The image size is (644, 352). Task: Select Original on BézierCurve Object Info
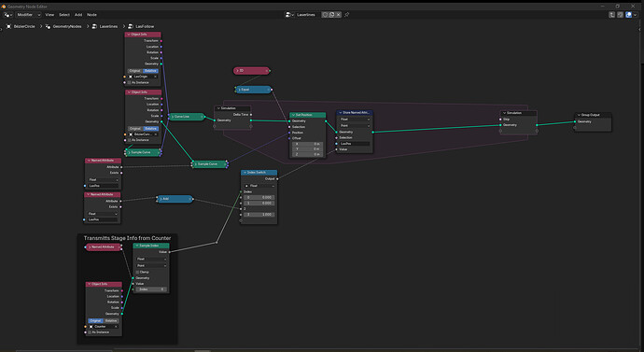[x=134, y=129]
